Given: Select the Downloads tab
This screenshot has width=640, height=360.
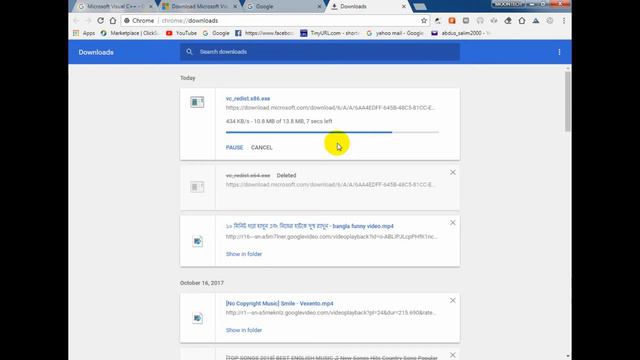Looking at the screenshot, I should click(367, 7).
